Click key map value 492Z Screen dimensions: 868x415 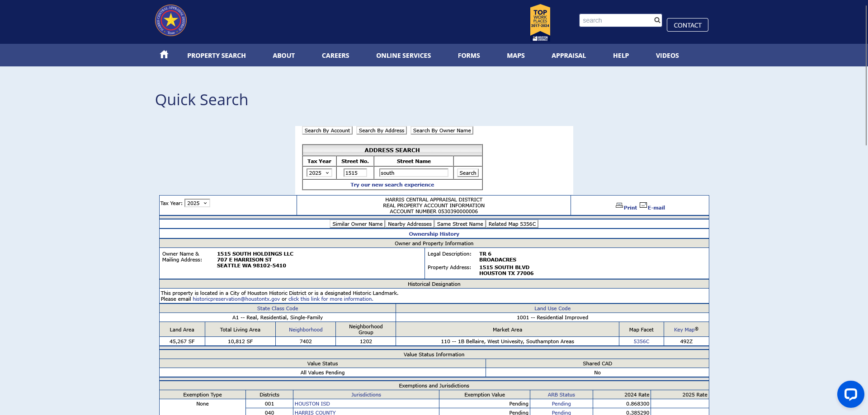686,341
